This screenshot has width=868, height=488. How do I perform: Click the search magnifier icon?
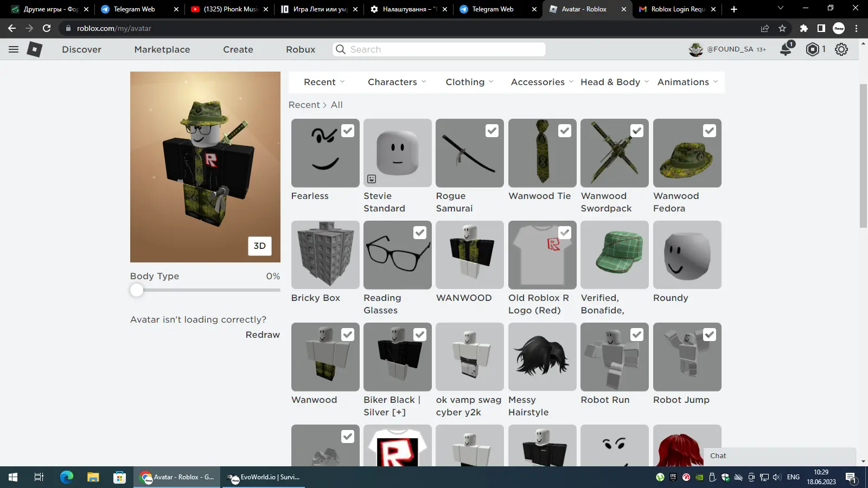coord(341,49)
